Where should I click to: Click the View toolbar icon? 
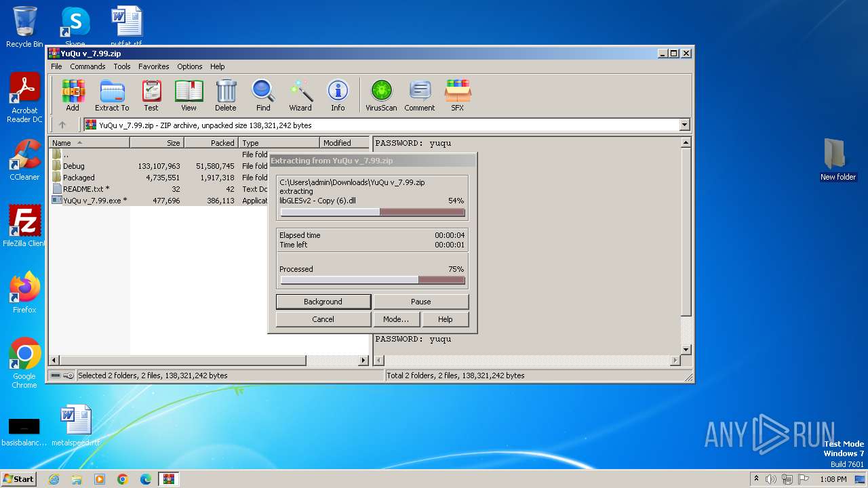pyautogui.click(x=189, y=95)
